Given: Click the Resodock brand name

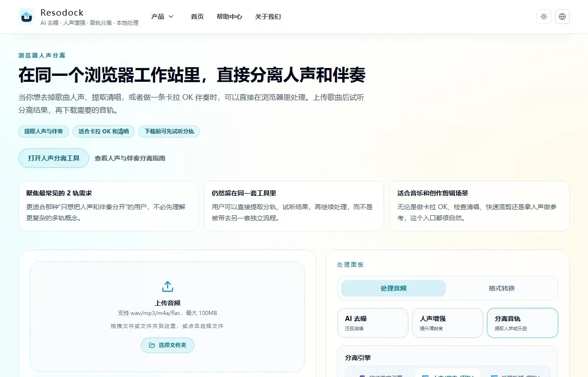Looking at the screenshot, I should tap(62, 12).
